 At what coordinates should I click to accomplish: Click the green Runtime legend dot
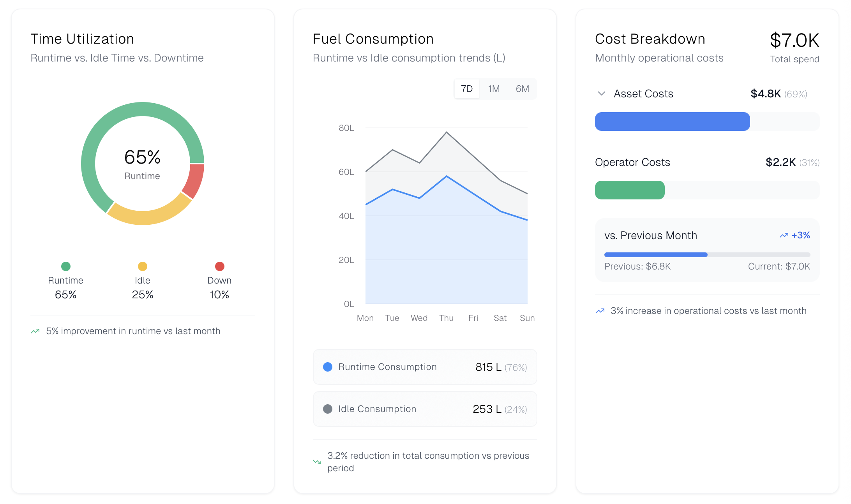point(66,266)
